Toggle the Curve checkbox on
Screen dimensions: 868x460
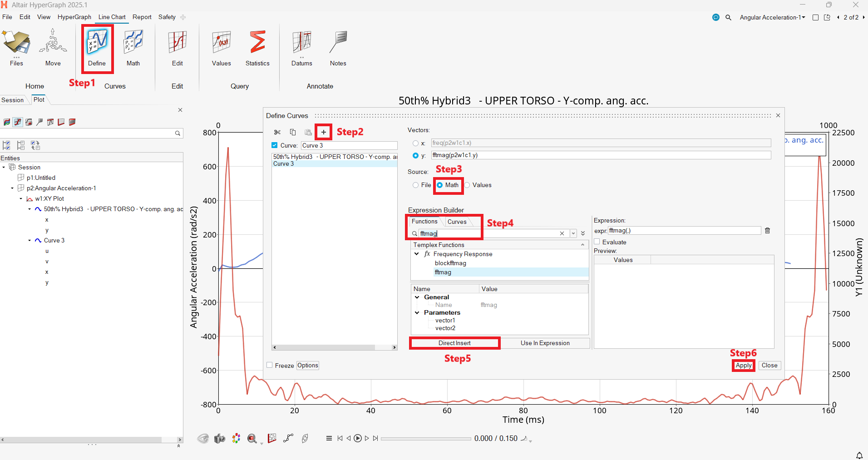[274, 145]
